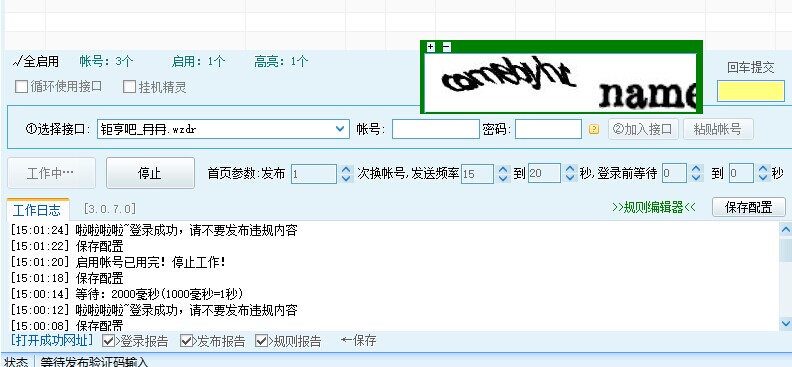Uncheck the 登录报告 checkbox
This screenshot has height=367, width=792.
point(108,341)
